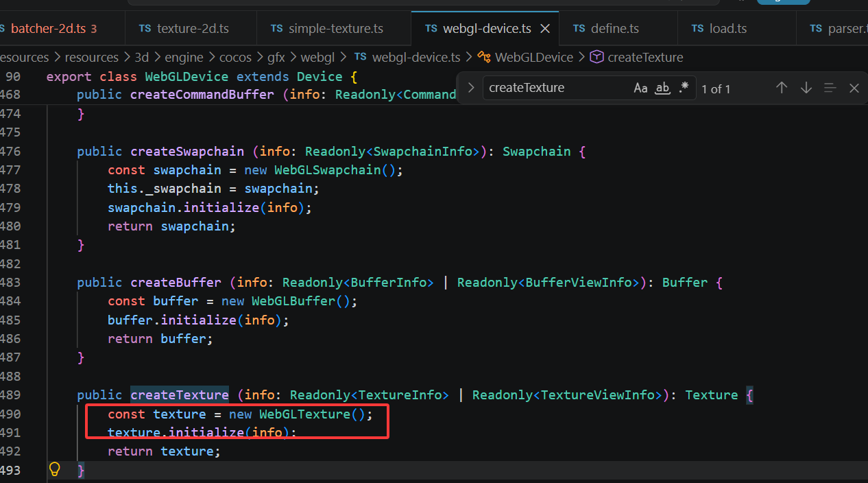Toggle Find in Selection icon
868x483 pixels.
[x=830, y=88]
